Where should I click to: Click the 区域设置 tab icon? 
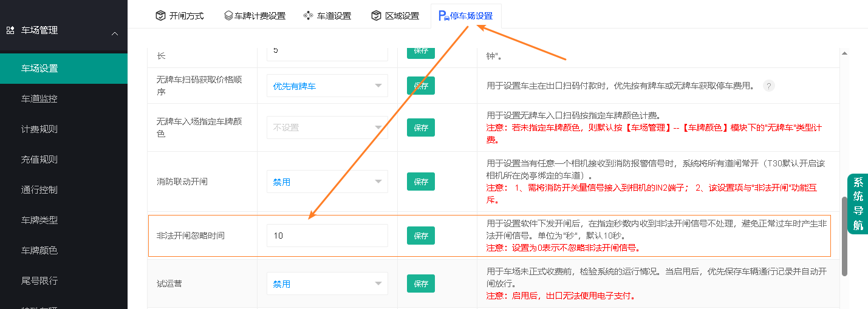(376, 16)
